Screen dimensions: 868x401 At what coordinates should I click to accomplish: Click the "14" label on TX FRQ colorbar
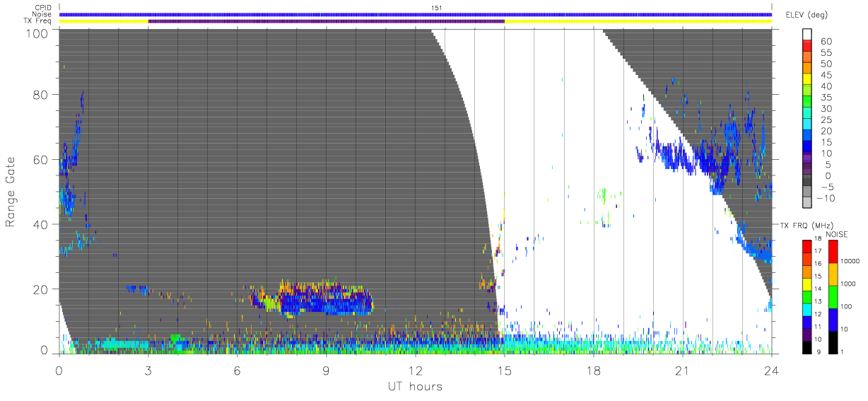point(818,289)
